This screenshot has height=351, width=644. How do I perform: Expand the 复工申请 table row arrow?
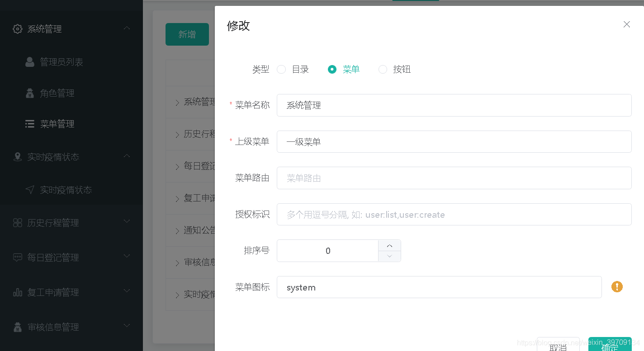177,198
